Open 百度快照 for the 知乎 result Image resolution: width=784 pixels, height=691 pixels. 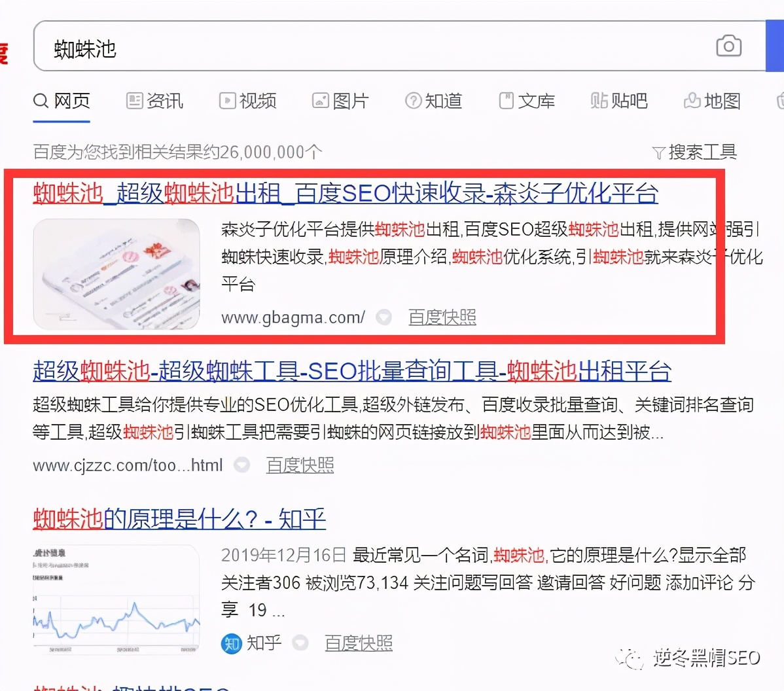[x=359, y=643]
